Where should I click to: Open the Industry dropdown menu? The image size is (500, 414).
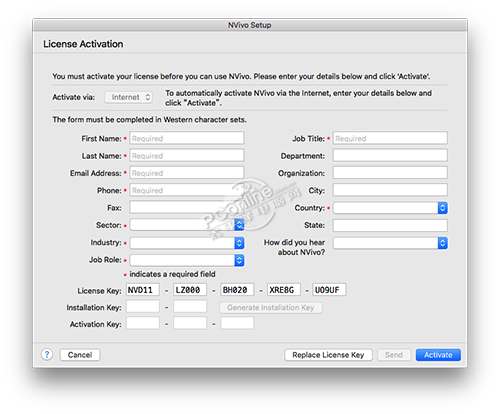pos(187,243)
